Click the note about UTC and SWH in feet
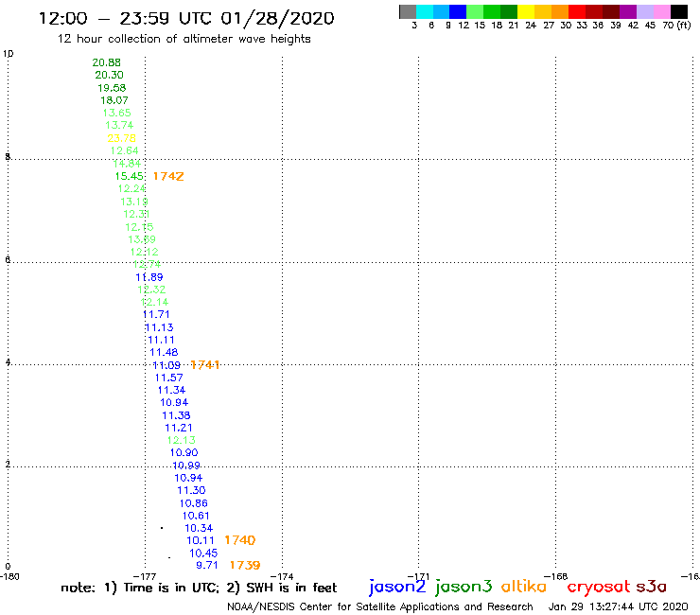This screenshot has width=700, height=615. coord(199,588)
